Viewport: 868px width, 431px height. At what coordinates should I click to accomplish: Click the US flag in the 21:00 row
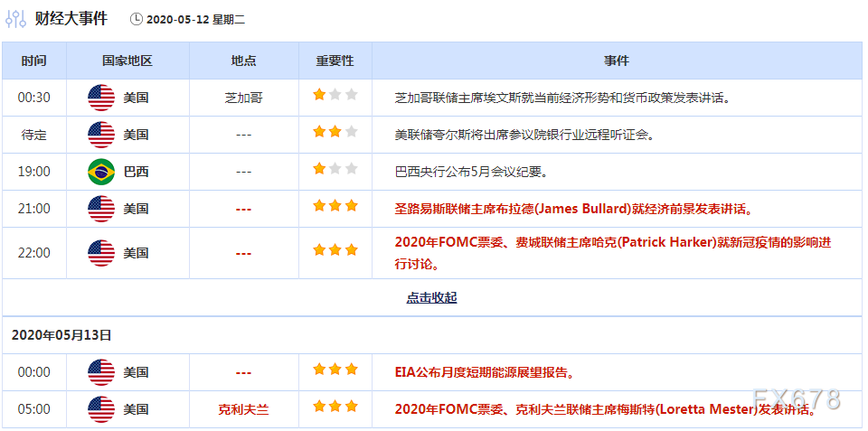101,209
